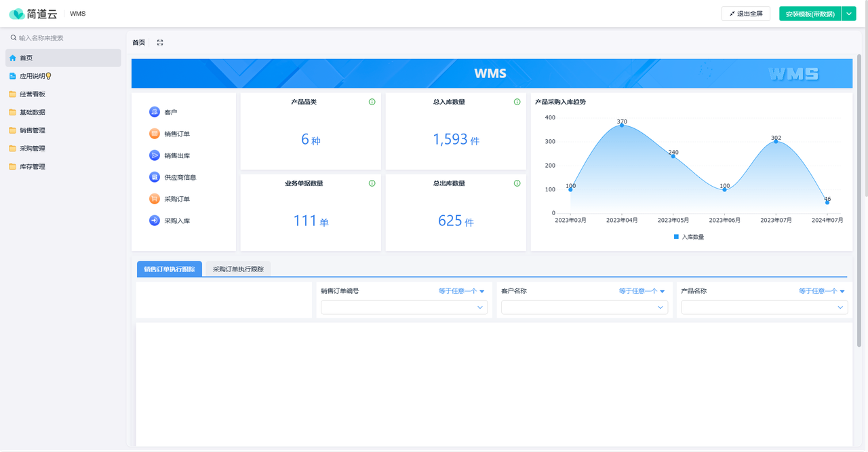868x452 pixels.
Task: Click info icon on 产品品类 card
Action: click(372, 102)
